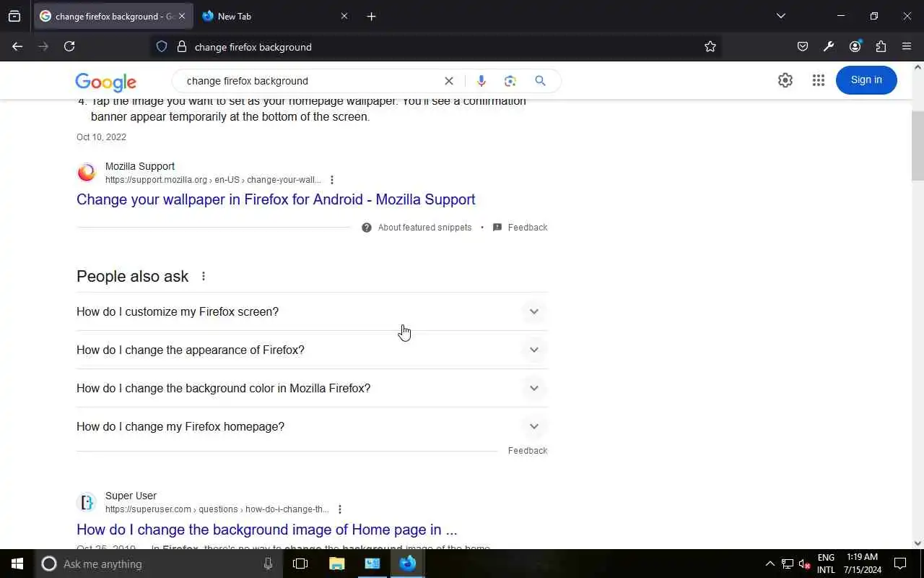Viewport: 924px width, 578px height.
Task: Go to Google home via logo
Action: point(105,82)
